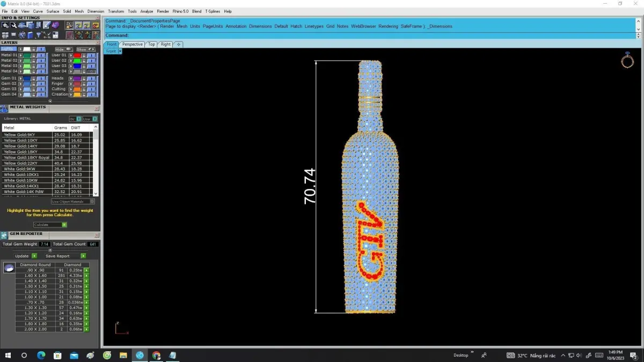Switch to the Right viewport tab

(165, 45)
